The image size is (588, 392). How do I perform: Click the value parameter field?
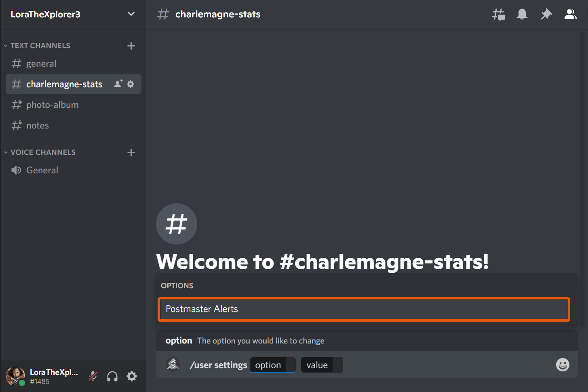[x=322, y=365]
